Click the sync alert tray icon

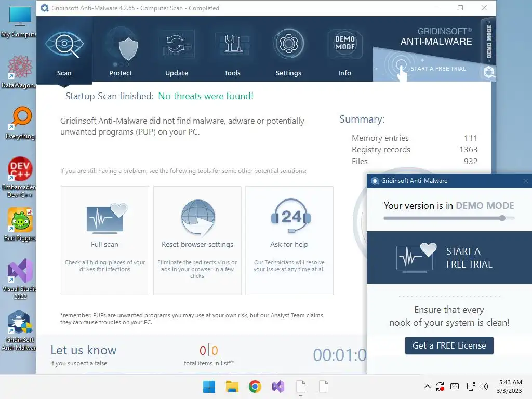[x=440, y=387]
